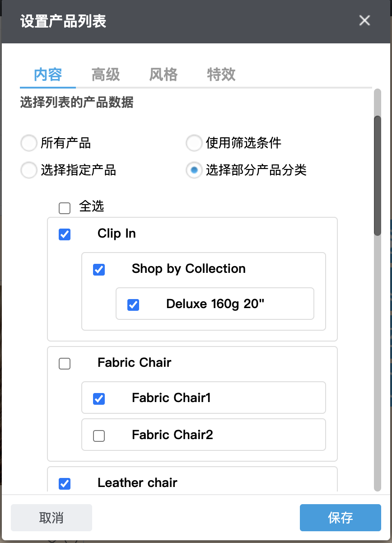Enable the Fabric Chair2 checkbox
Screen dimensions: 392x543
98,435
